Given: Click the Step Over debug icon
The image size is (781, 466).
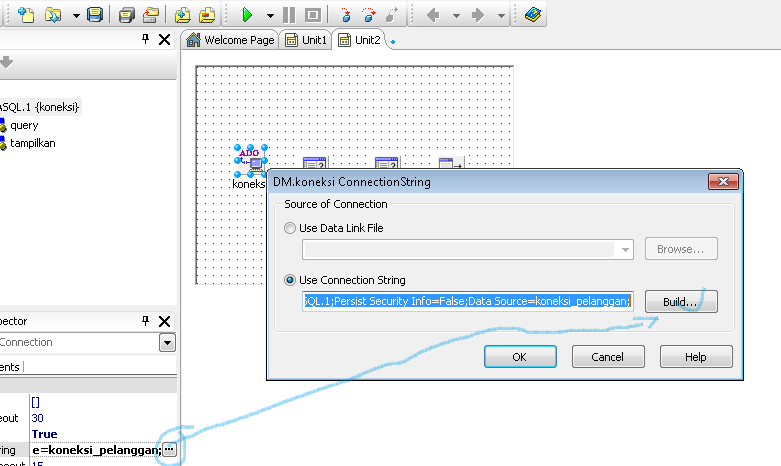Looking at the screenshot, I should tap(369, 15).
